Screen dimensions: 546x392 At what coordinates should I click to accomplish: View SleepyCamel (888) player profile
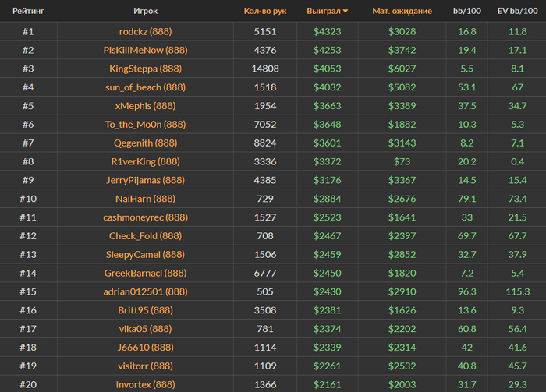point(145,255)
